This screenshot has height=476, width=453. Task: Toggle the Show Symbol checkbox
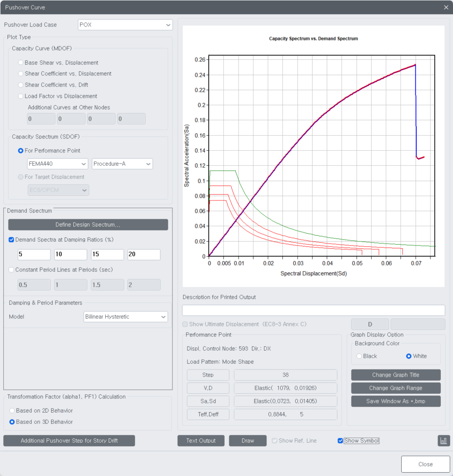(x=340, y=440)
